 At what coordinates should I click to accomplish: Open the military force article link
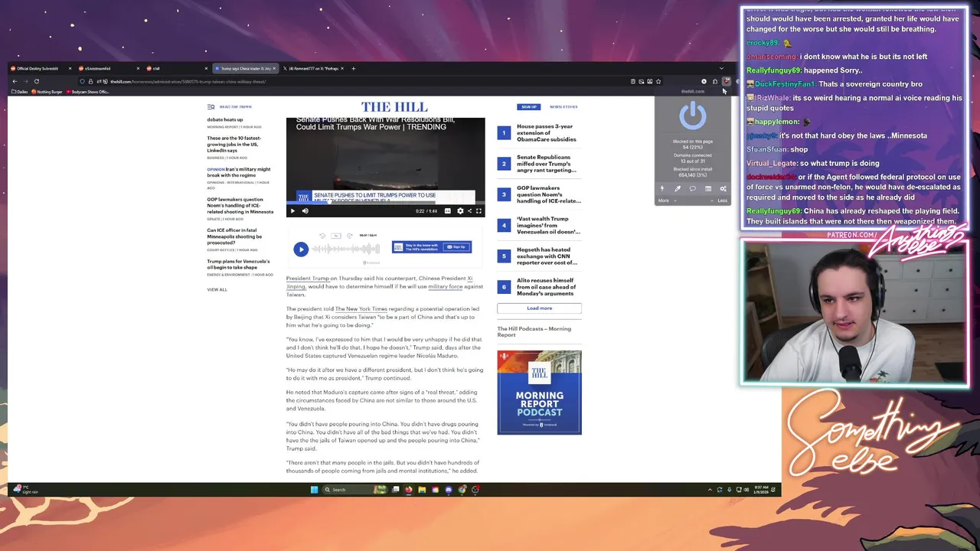446,286
